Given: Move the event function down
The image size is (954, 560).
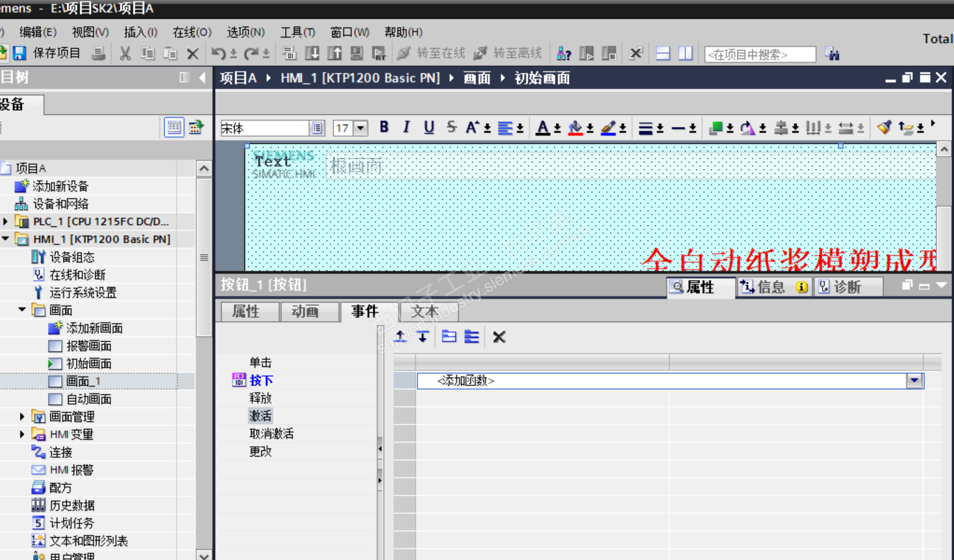Looking at the screenshot, I should pyautogui.click(x=423, y=337).
